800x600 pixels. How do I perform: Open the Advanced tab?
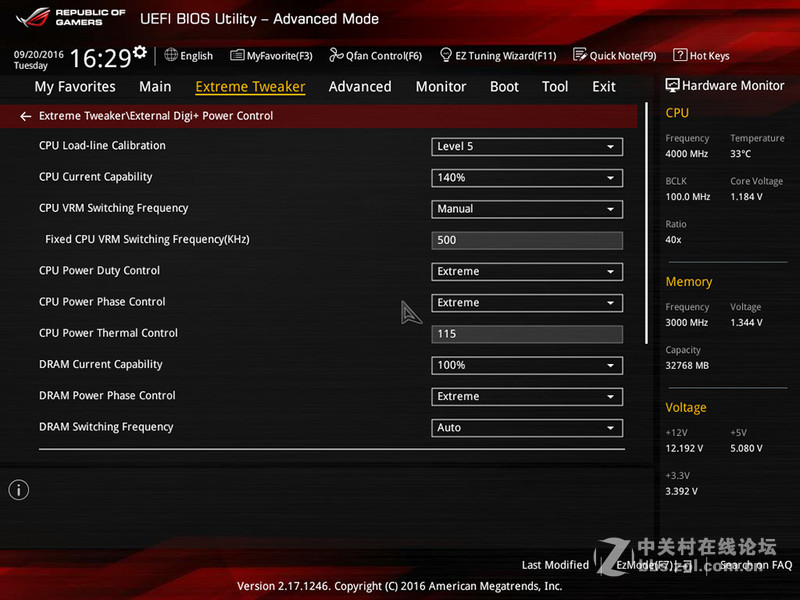tap(360, 87)
